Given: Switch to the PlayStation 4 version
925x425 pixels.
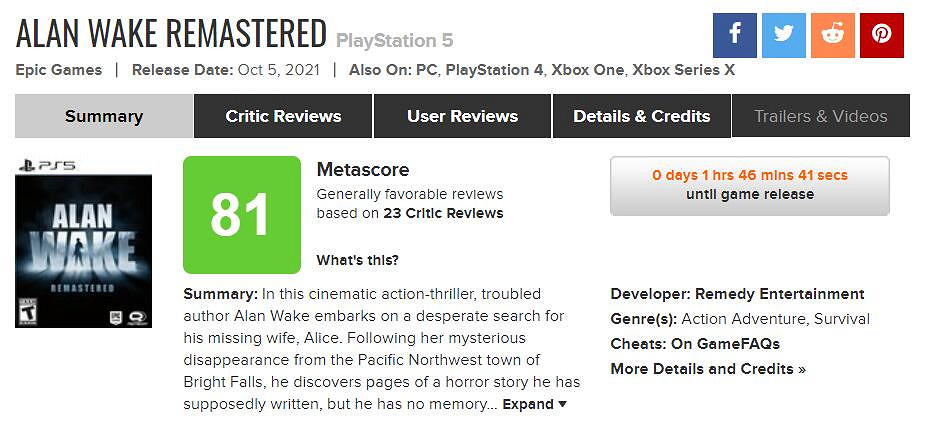Looking at the screenshot, I should point(496,70).
